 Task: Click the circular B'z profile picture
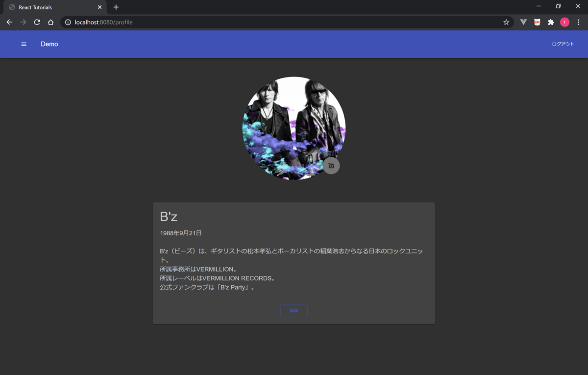click(x=294, y=128)
